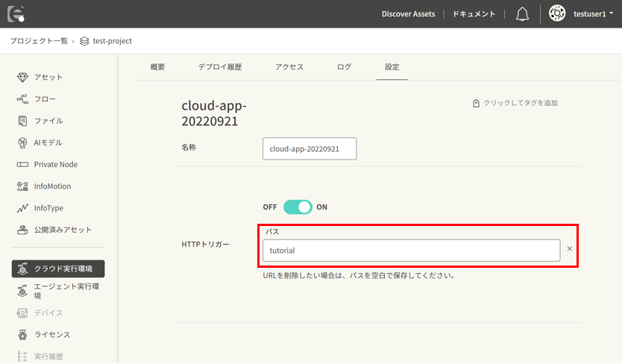The height and width of the screenshot is (364, 622).
Task: Click the クラウド実行環境 icon
Action: [x=22, y=269]
